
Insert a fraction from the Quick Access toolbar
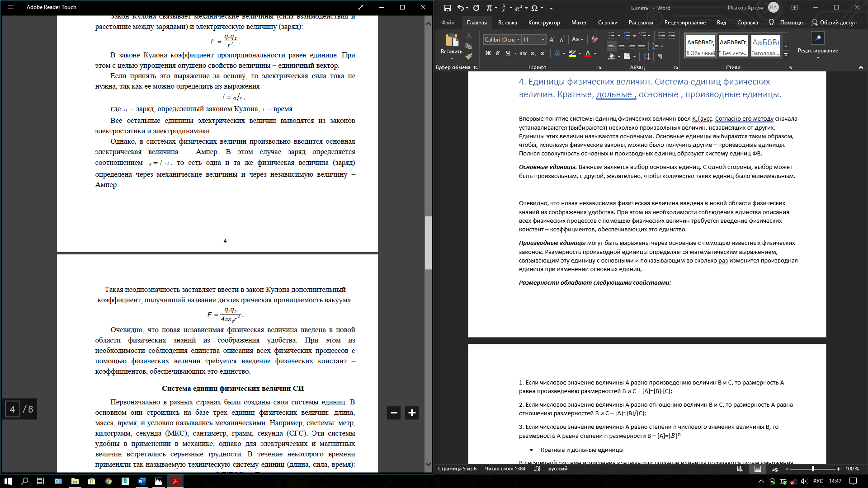point(503,8)
